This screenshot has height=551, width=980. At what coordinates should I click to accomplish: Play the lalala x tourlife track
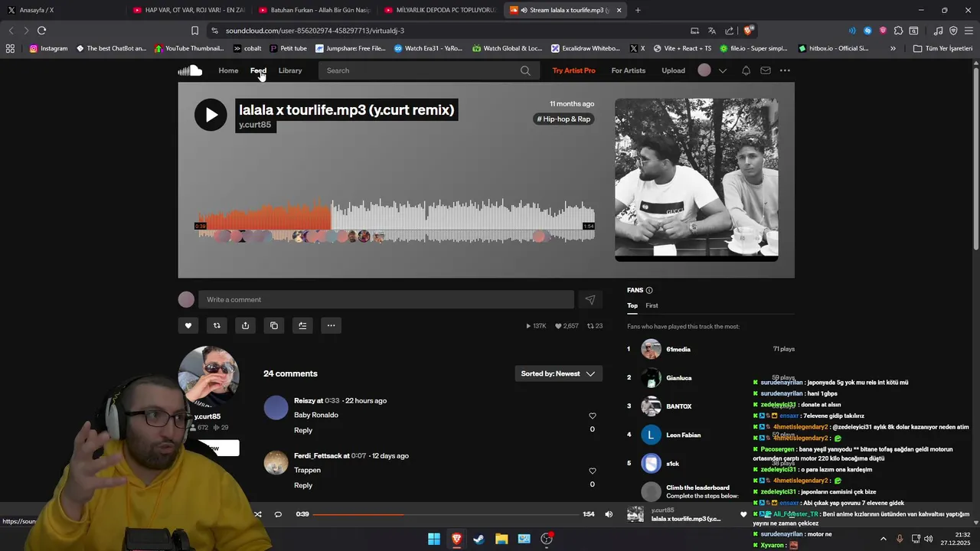[x=211, y=115]
